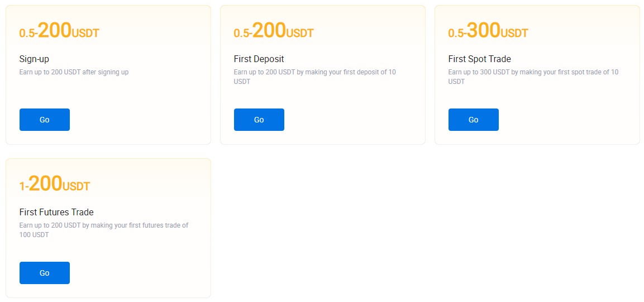
Task: Select the First Futures Trade title
Action: click(56, 213)
